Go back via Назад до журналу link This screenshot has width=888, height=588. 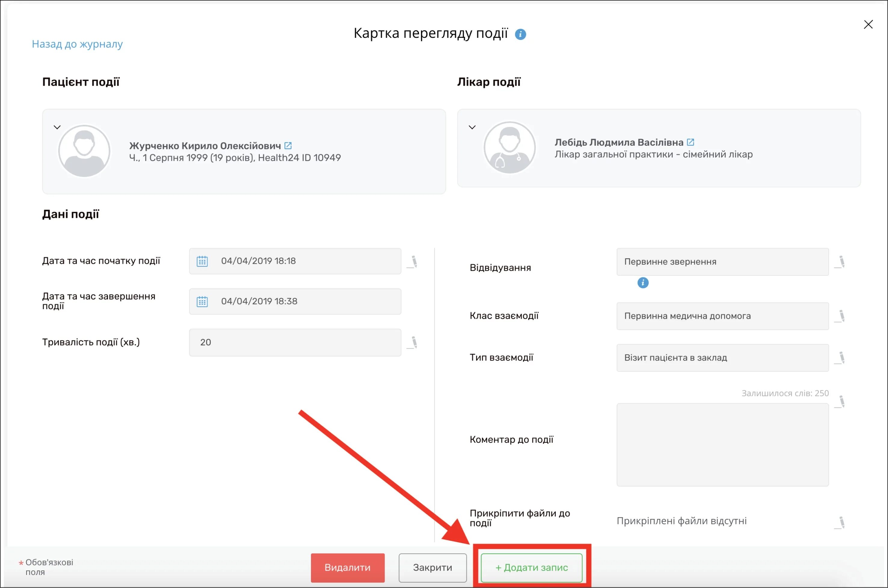tap(77, 44)
